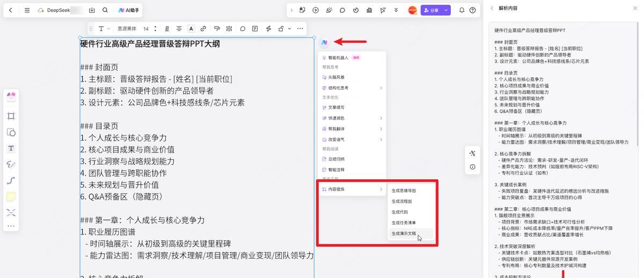Click the celebration confetti icon
This screenshot has width=644, height=278.
click(x=329, y=10)
